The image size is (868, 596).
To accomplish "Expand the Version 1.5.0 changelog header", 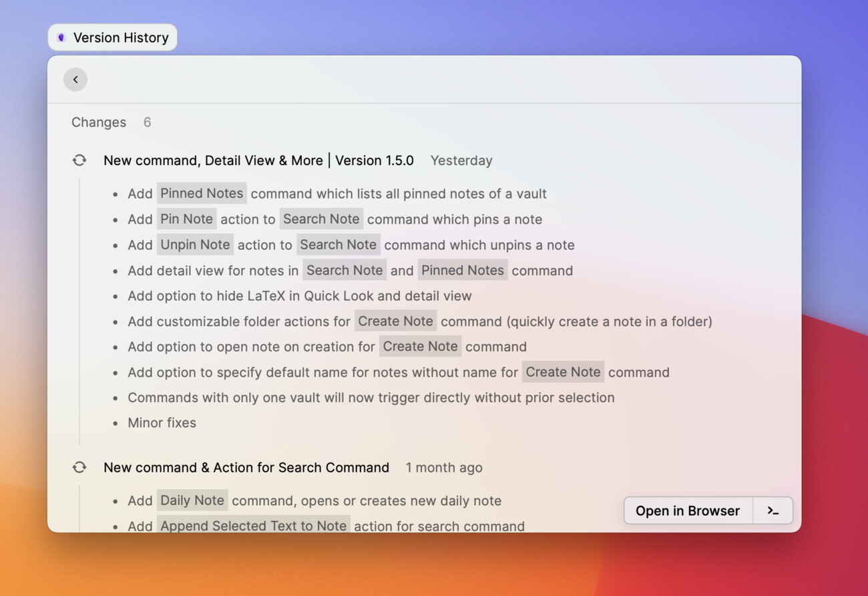I will coord(258,160).
